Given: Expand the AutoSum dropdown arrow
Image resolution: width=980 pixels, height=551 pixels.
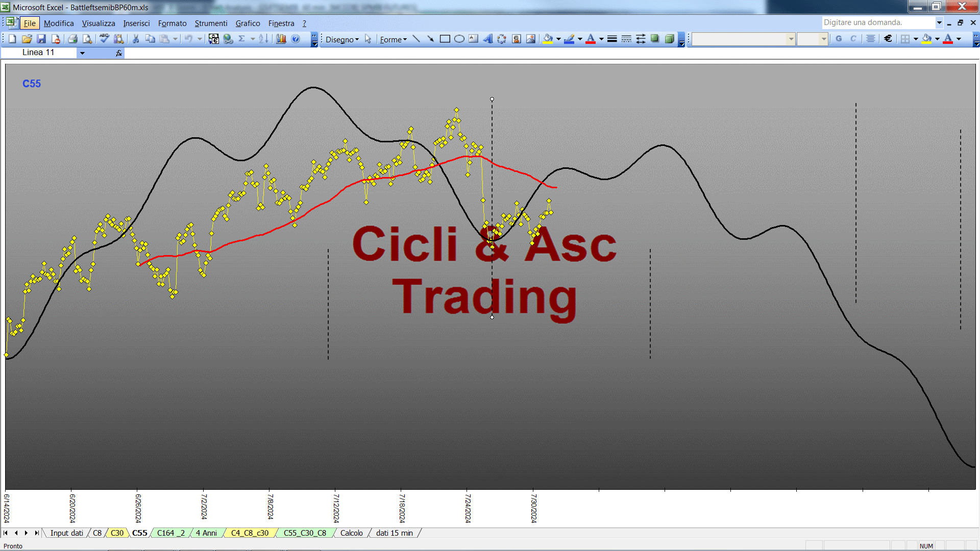Looking at the screenshot, I should (252, 39).
